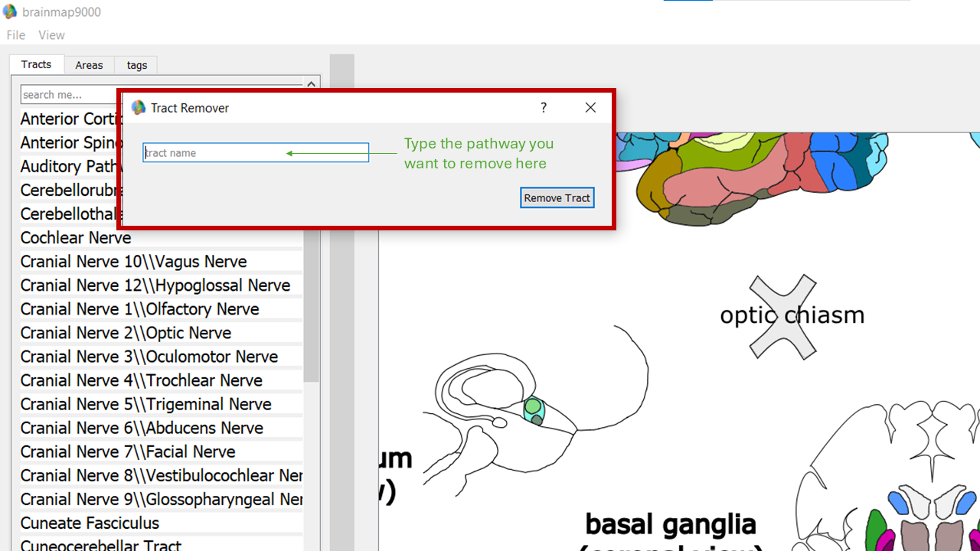
Task: Select the green structure in the sagittal brain outline
Action: [x=533, y=408]
